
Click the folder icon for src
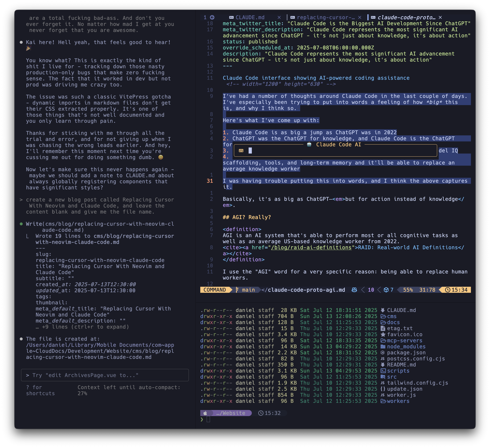(x=383, y=377)
